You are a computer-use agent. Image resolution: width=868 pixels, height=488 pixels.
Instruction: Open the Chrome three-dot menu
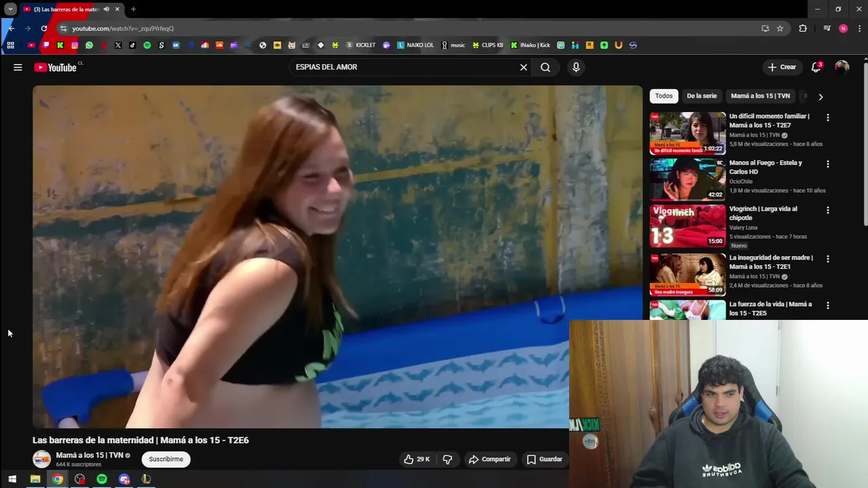(860, 28)
